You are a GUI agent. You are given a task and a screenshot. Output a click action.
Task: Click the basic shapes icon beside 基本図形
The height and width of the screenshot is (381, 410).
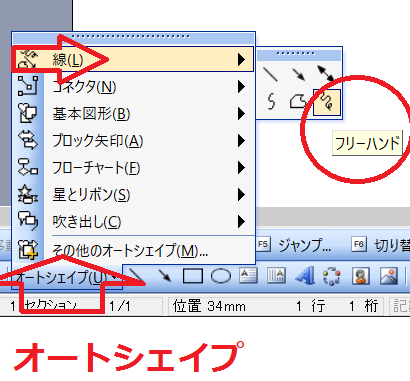28,113
